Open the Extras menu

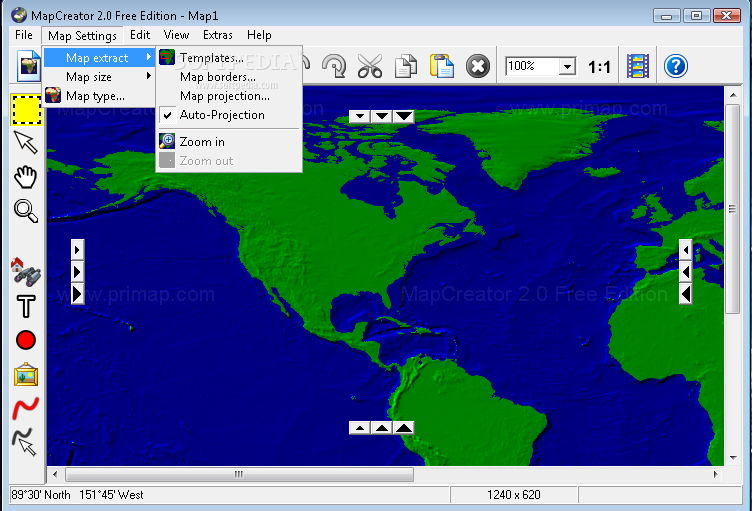pyautogui.click(x=218, y=35)
